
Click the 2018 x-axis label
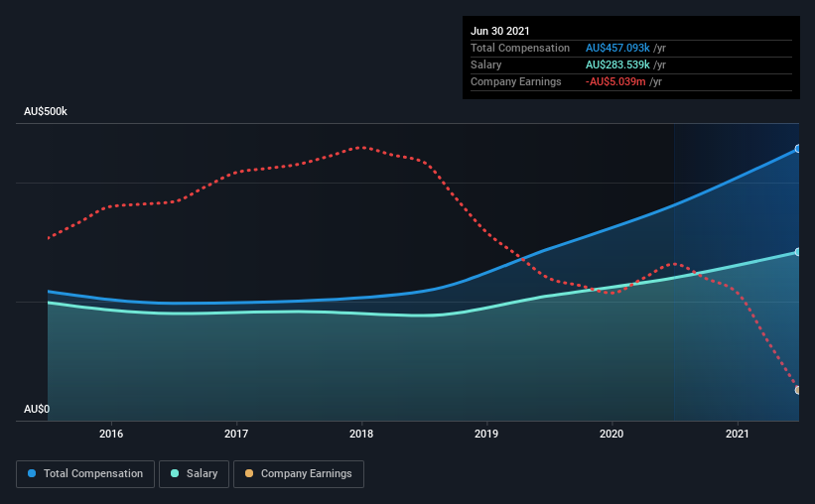point(361,434)
